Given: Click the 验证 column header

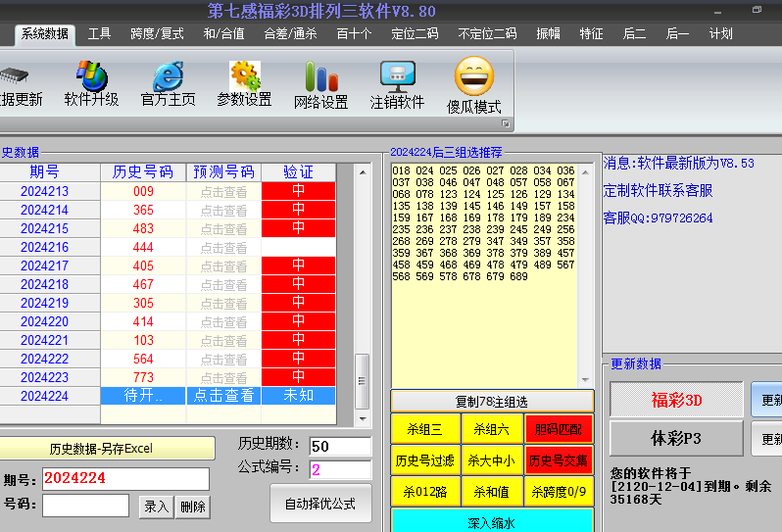Looking at the screenshot, I should tap(298, 172).
